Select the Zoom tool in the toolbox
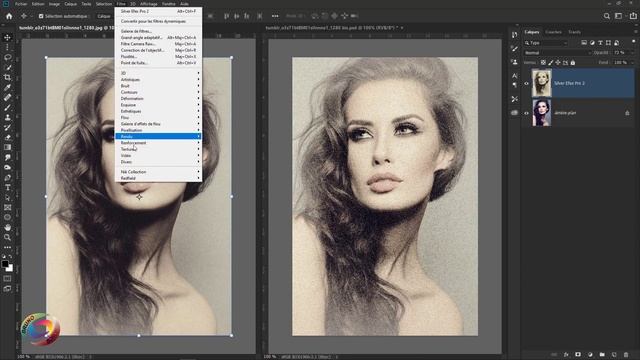The width and height of the screenshot is (640, 360). (x=7, y=237)
